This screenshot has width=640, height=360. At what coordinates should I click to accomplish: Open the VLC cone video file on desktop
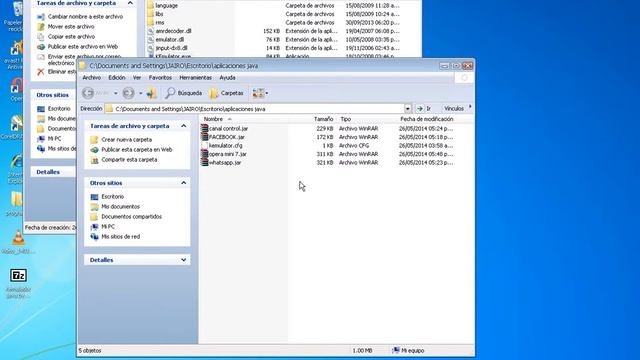click(18, 238)
